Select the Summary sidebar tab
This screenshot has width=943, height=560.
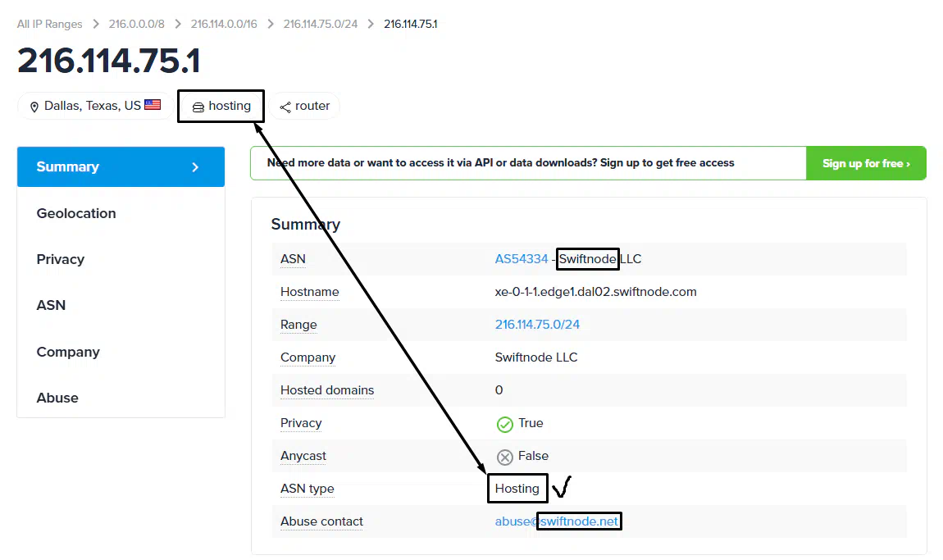[121, 166]
